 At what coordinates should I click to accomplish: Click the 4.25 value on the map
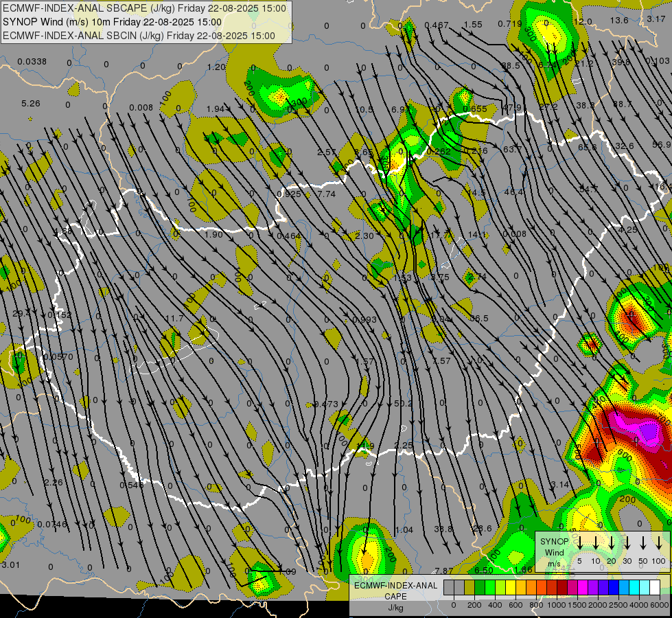pos(628,229)
